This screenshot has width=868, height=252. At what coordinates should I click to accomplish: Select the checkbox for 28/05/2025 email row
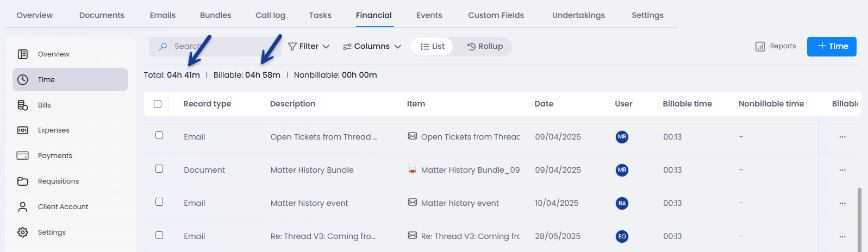pyautogui.click(x=159, y=235)
